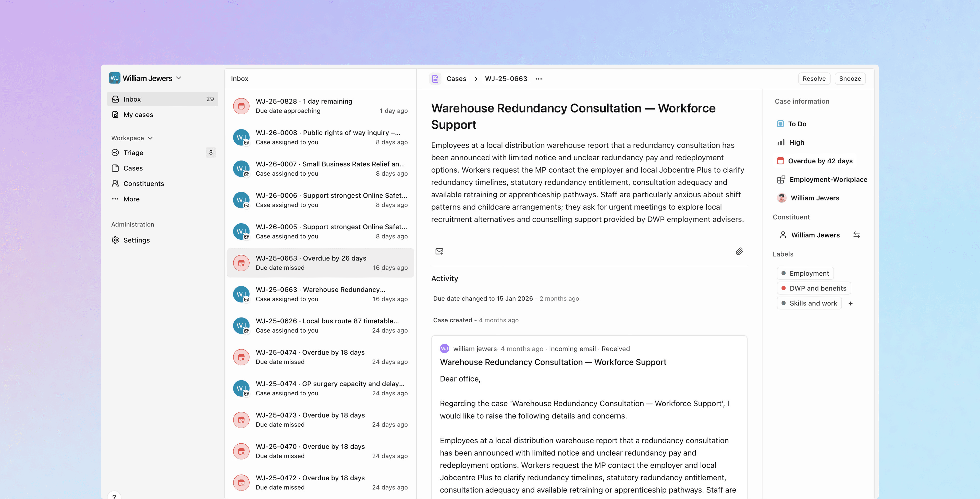Compose a new email on this case
The width and height of the screenshot is (980, 499).
click(x=439, y=251)
